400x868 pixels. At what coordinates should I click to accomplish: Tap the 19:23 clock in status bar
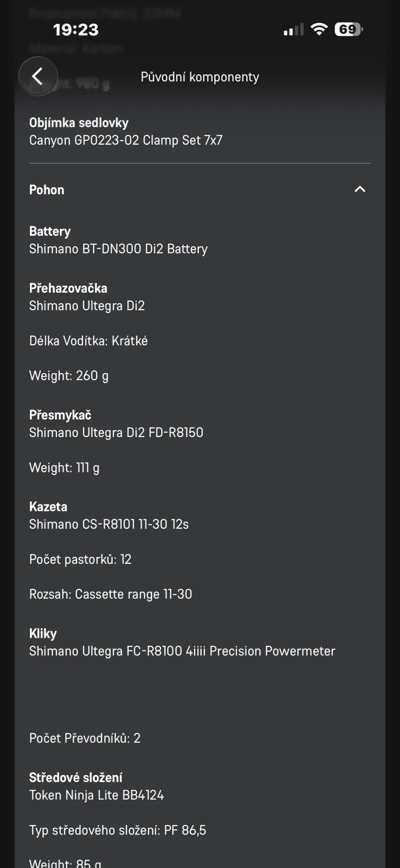click(76, 30)
